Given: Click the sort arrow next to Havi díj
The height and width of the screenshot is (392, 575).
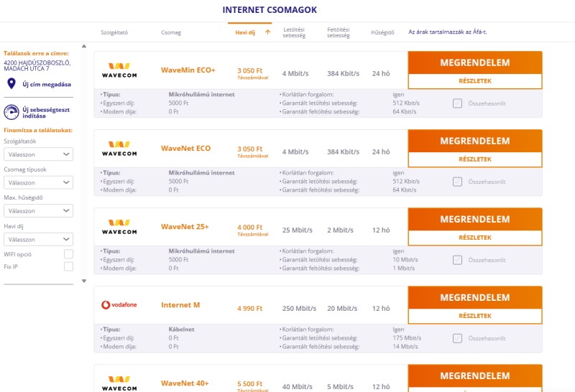Looking at the screenshot, I should [267, 32].
